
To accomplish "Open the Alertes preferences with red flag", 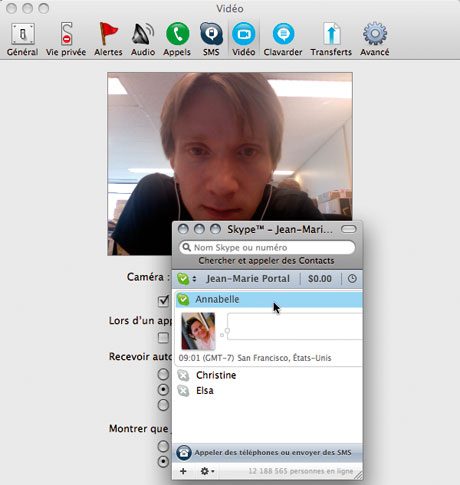I will point(108,39).
